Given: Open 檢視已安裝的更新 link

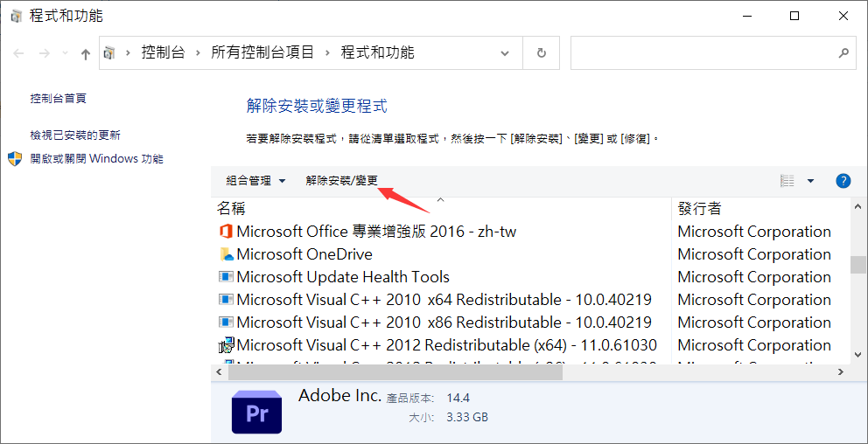Looking at the screenshot, I should 75,135.
